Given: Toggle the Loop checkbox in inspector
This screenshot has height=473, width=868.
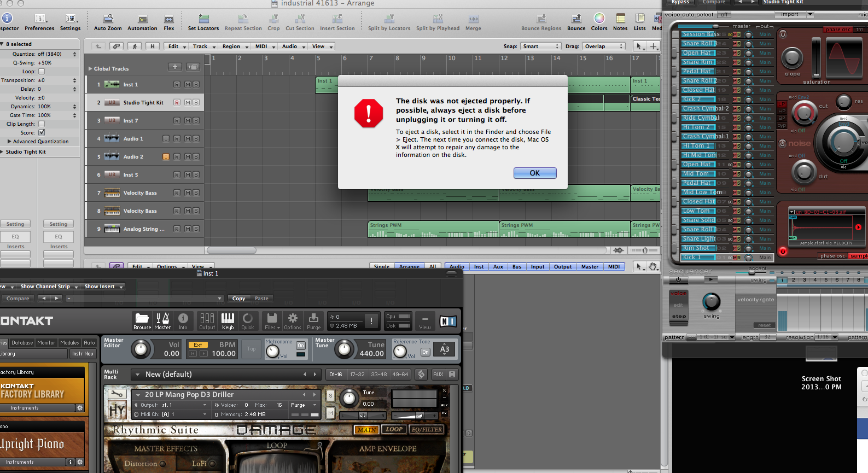Looking at the screenshot, I should (x=42, y=72).
